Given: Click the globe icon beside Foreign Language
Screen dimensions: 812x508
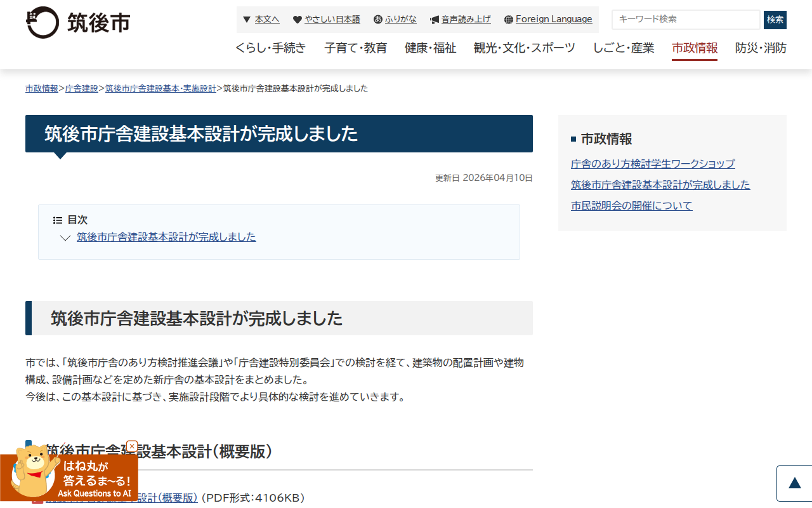Looking at the screenshot, I should (509, 20).
